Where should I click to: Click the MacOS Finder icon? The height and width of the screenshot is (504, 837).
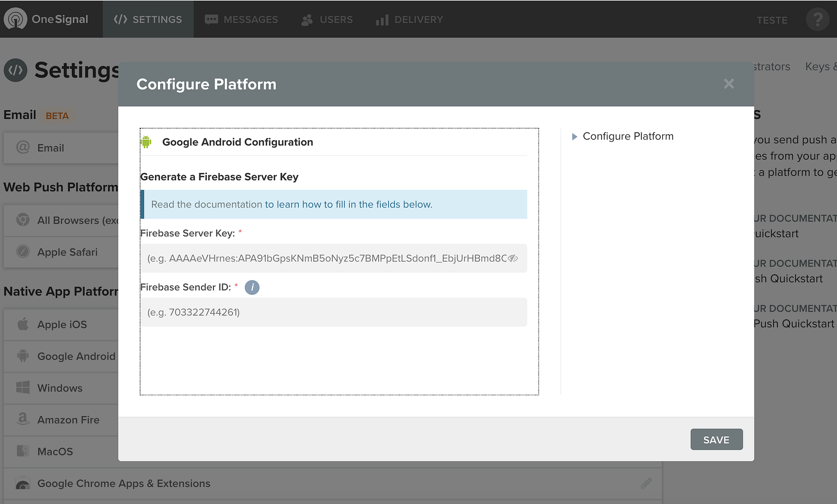pyautogui.click(x=23, y=451)
